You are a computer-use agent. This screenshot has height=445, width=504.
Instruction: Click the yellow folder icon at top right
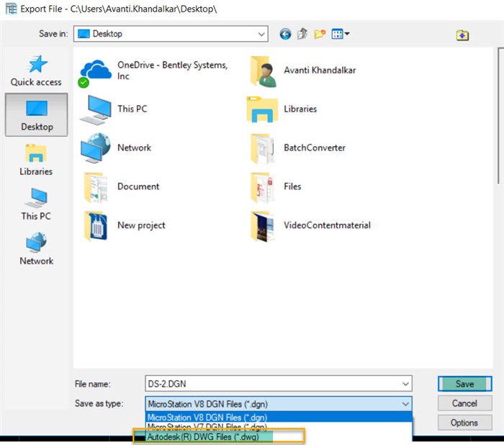pos(462,35)
